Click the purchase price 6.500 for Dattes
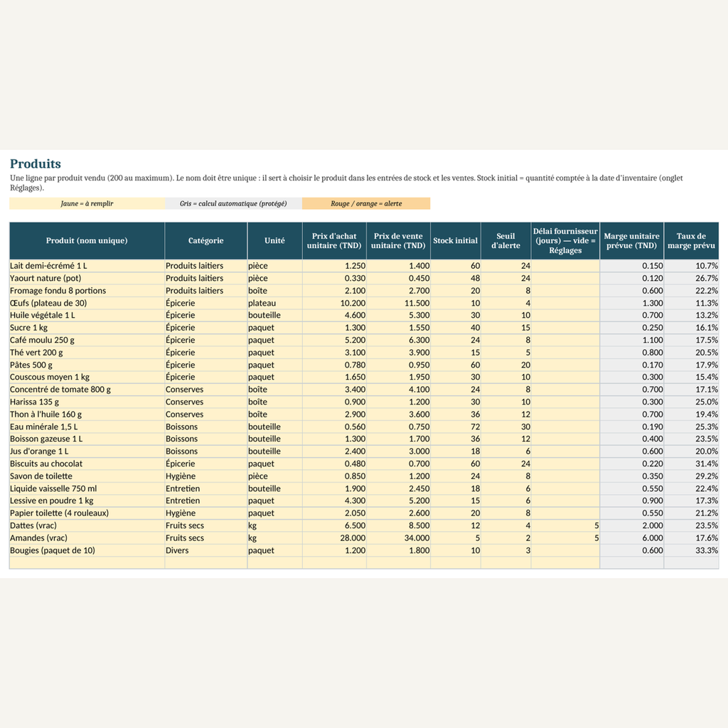The image size is (728, 728). coord(334,525)
